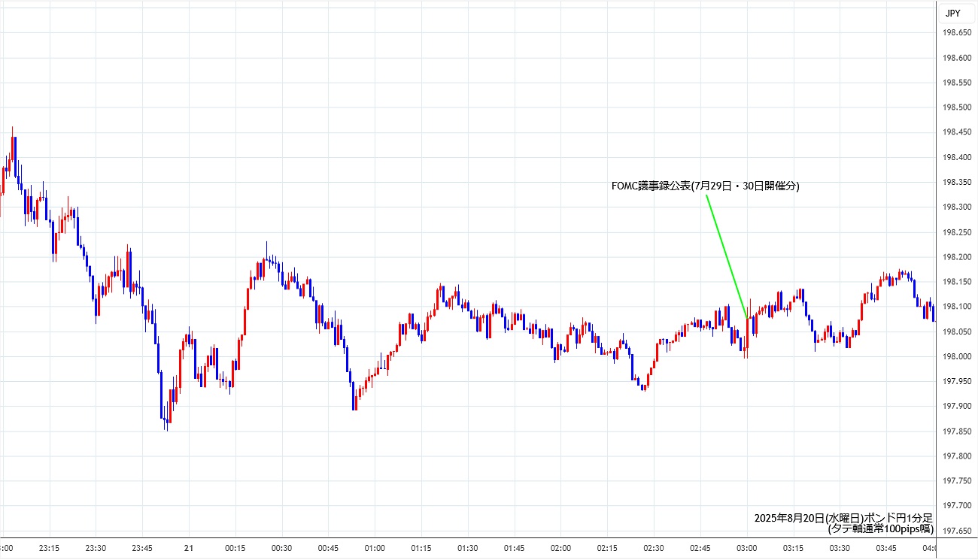Click the 197.900 price axis label
This screenshot has height=560, width=978.
pyautogui.click(x=958, y=406)
